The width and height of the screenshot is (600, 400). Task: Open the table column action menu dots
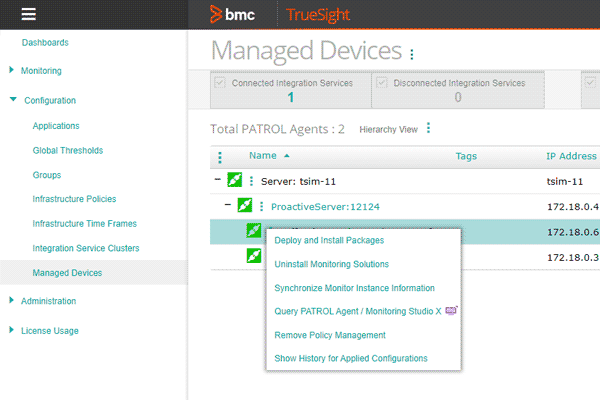220,157
